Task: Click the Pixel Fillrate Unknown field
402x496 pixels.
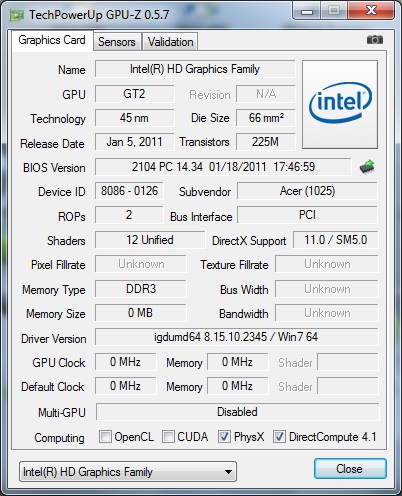Action: (x=141, y=264)
